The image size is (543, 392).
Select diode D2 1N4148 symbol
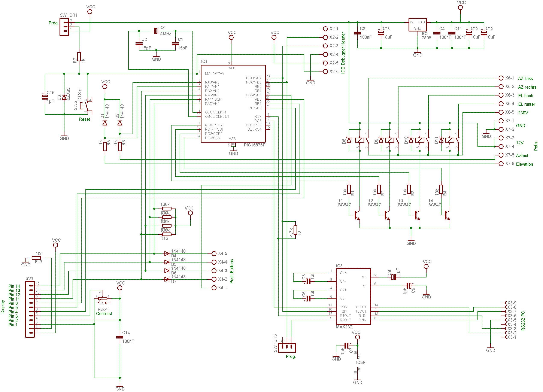120,123
